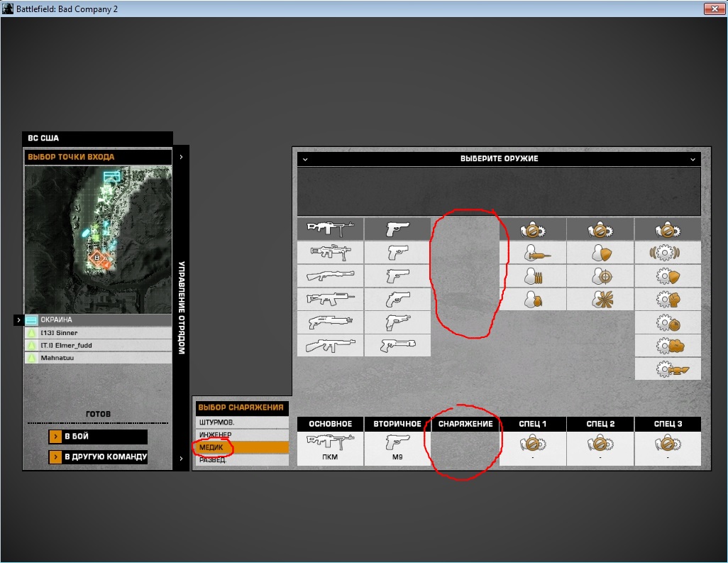Select the no-specialization icon heading the first spec column
728x563 pixels.
pos(533,229)
